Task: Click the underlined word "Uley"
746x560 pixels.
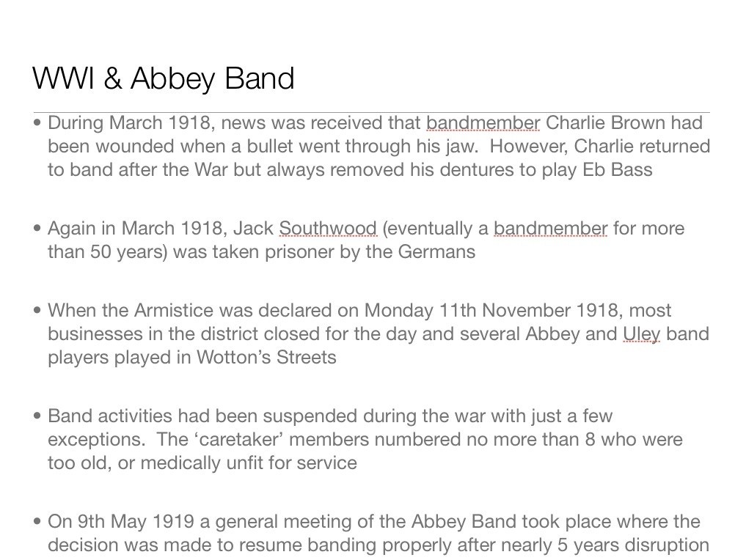Action: (x=642, y=334)
